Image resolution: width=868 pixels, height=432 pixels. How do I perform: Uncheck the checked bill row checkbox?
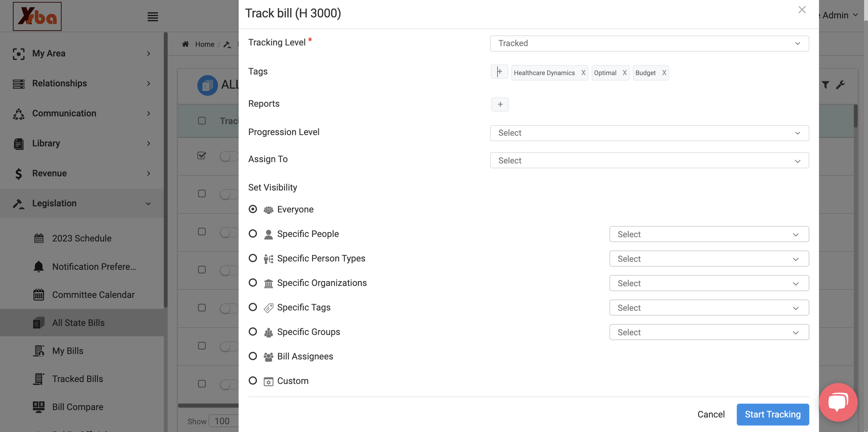[202, 155]
